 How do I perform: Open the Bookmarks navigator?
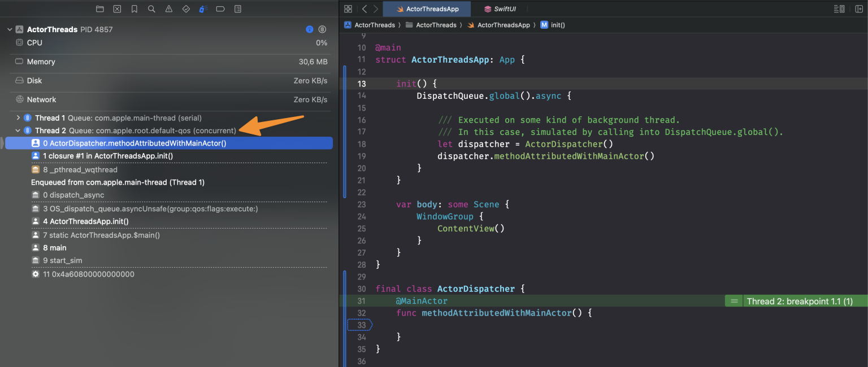[x=134, y=8]
